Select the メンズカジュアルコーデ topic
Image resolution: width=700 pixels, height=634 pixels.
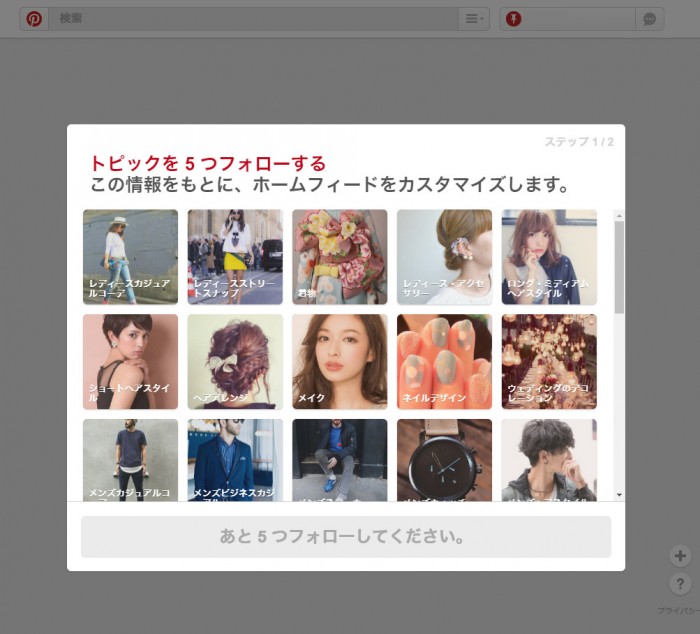pyautogui.click(x=130, y=460)
